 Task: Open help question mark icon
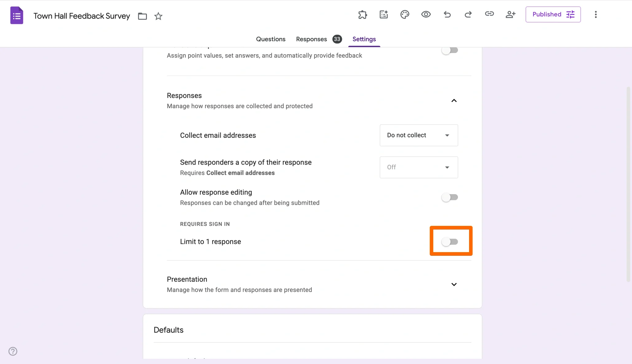coord(13,351)
